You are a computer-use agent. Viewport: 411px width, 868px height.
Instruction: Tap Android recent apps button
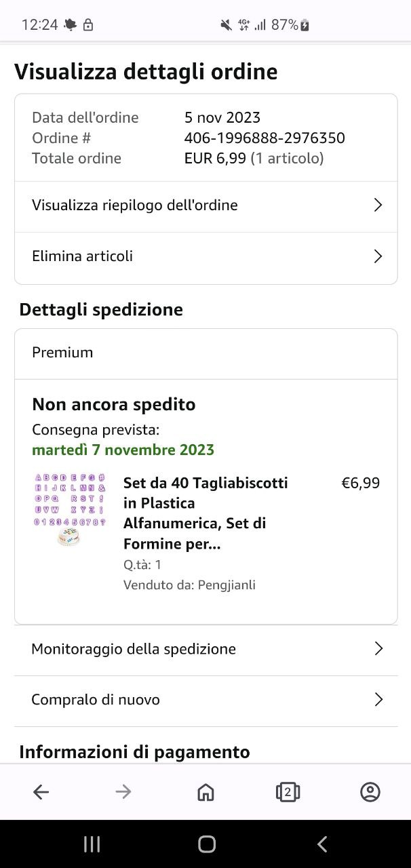point(92,844)
